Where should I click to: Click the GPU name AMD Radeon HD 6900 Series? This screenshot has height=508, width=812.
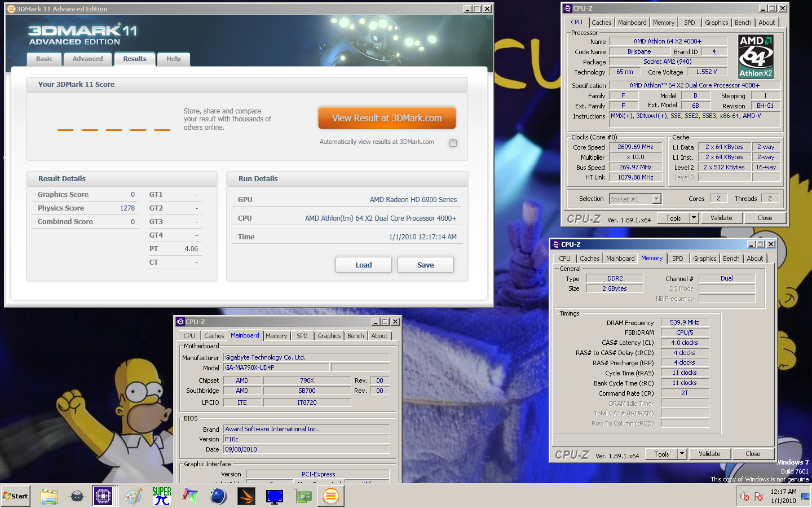pyautogui.click(x=413, y=200)
